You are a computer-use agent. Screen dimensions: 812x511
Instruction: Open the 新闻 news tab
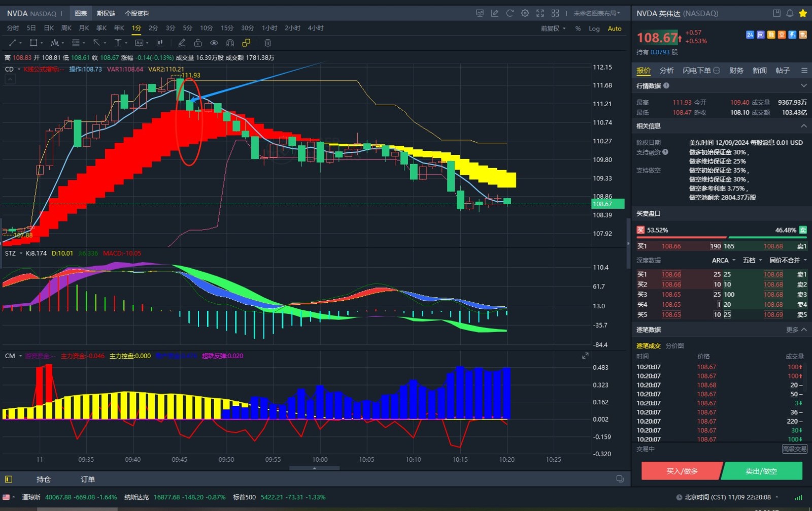759,71
